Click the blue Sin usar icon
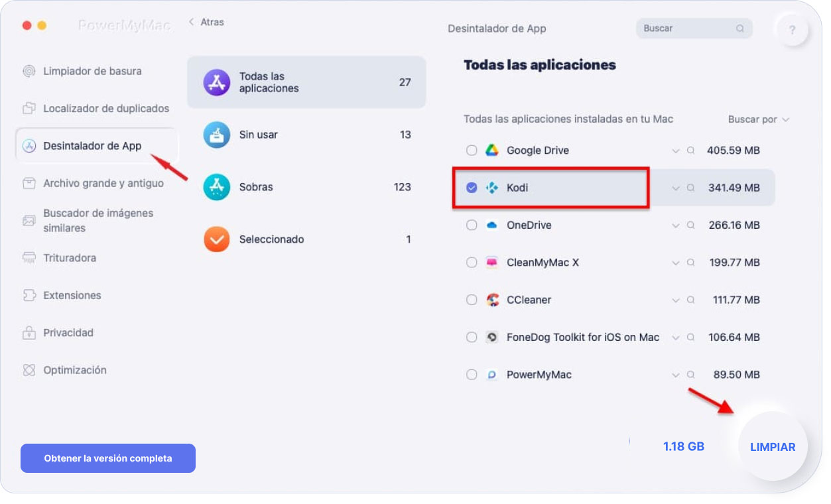This screenshot has width=831, height=504. (x=217, y=135)
